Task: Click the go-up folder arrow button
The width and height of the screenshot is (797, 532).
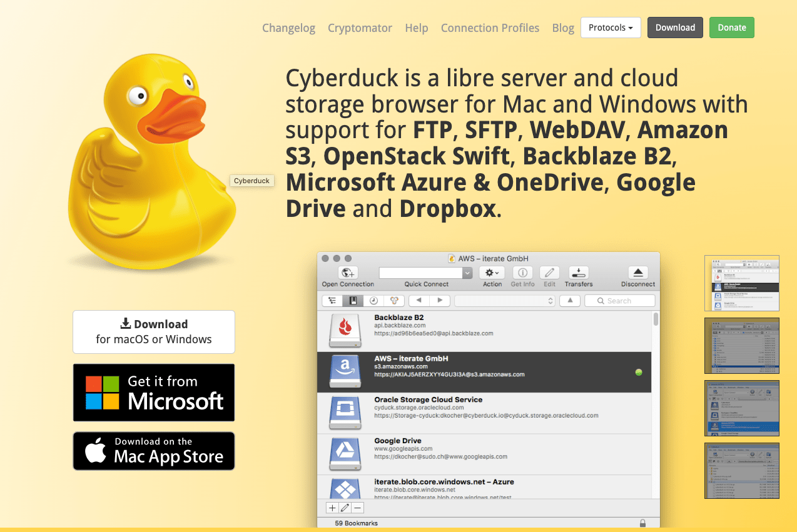Action: [569, 301]
